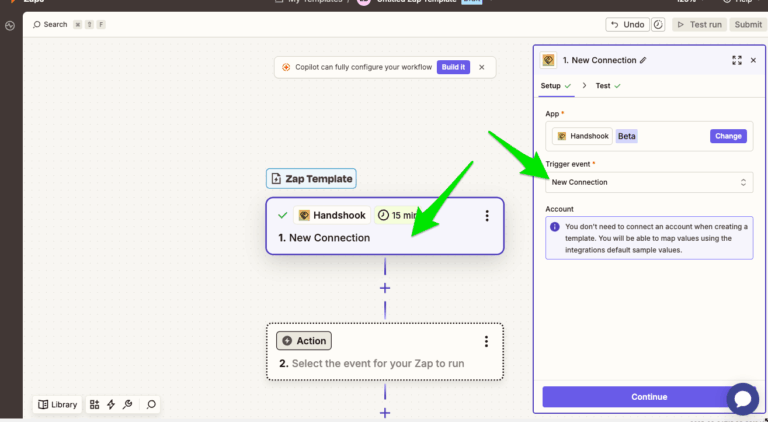Click the Continue button

pyautogui.click(x=649, y=397)
